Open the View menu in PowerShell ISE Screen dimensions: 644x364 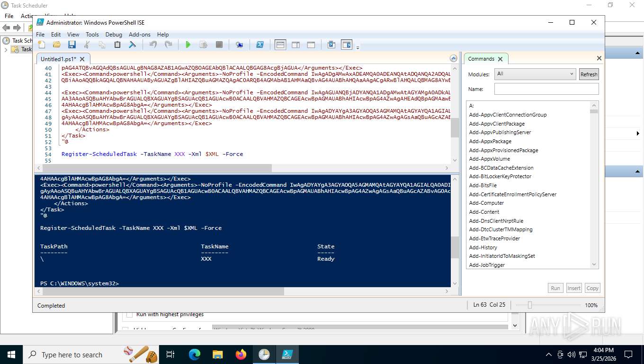click(x=73, y=35)
